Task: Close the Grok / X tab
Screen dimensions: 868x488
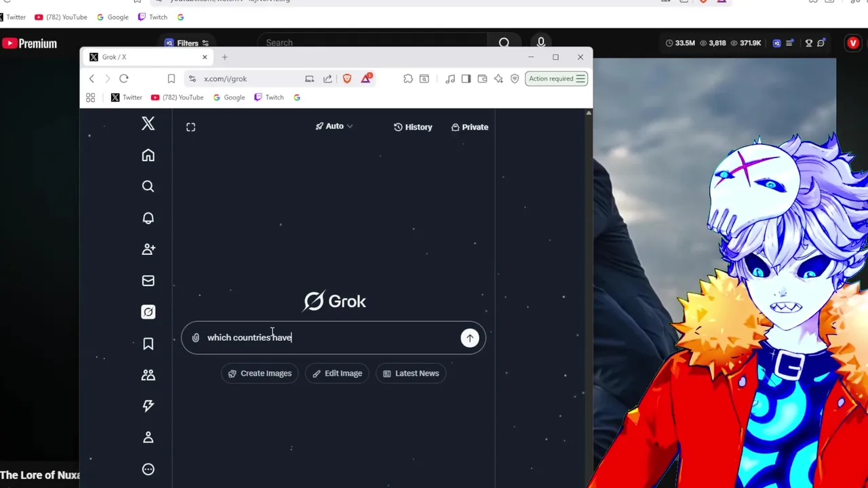Action: 204,57
